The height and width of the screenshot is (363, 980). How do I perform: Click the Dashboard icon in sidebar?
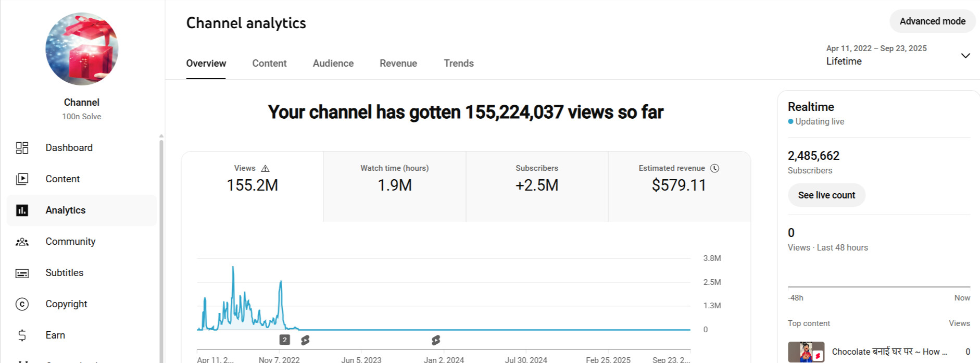tap(22, 148)
